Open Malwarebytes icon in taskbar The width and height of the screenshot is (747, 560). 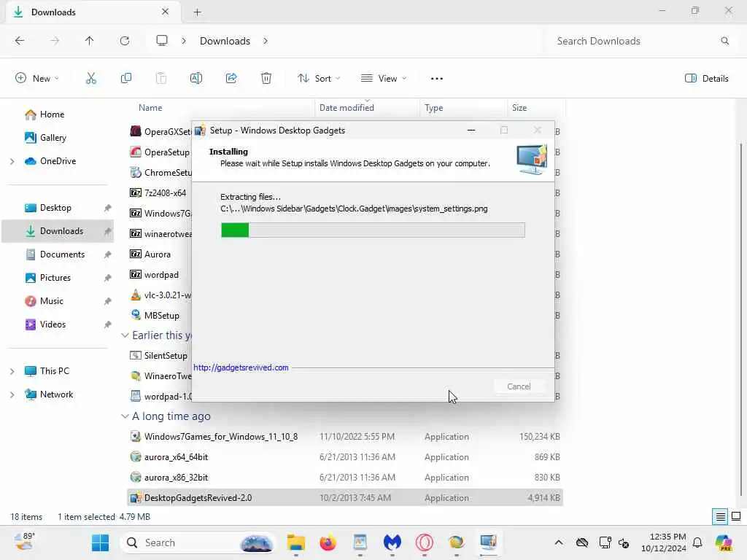click(x=392, y=542)
